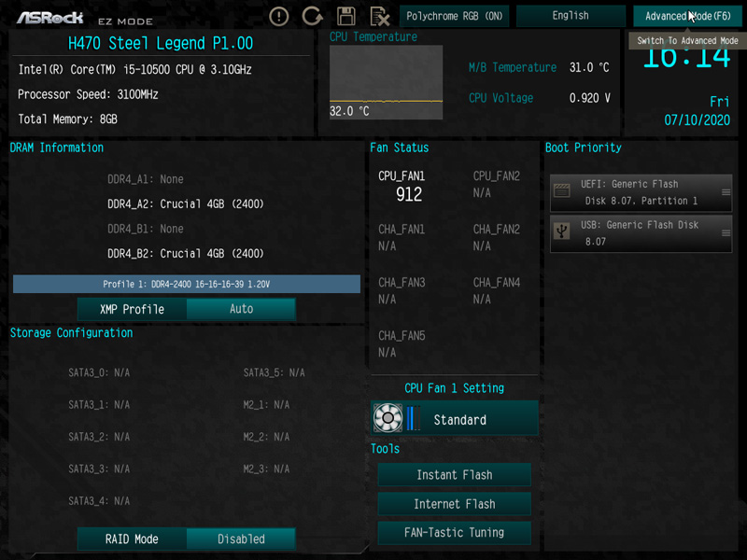747x560 pixels.
Task: Change the CPU Fan 1 Standard setting
Action: pos(455,418)
